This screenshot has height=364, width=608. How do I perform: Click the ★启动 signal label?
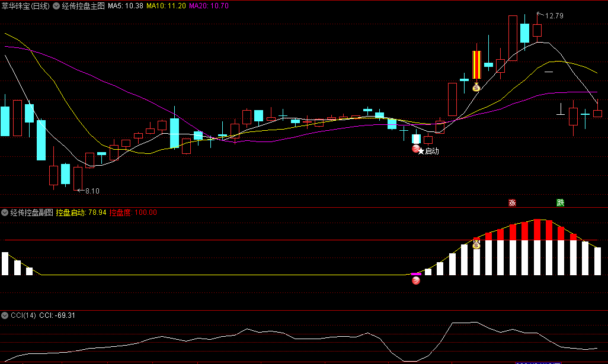click(x=428, y=151)
